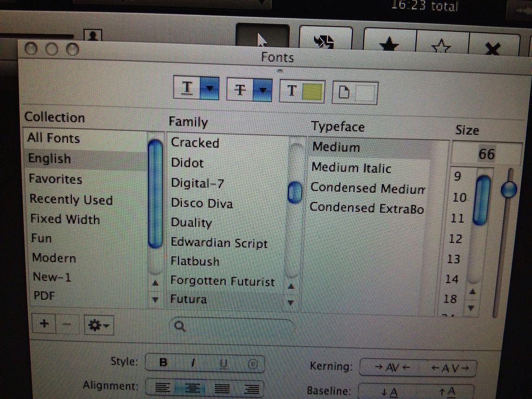The height and width of the screenshot is (399, 532).
Task: Open the gear action menu
Action: click(98, 326)
